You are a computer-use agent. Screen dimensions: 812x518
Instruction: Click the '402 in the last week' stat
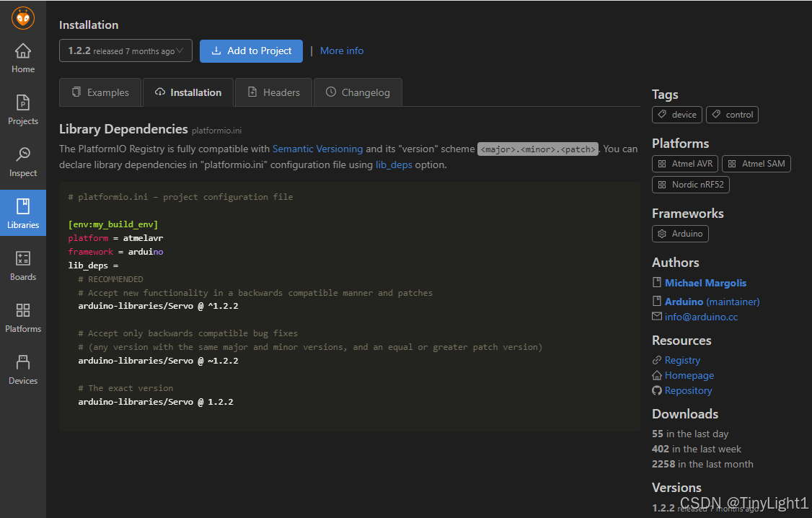[x=697, y=449]
